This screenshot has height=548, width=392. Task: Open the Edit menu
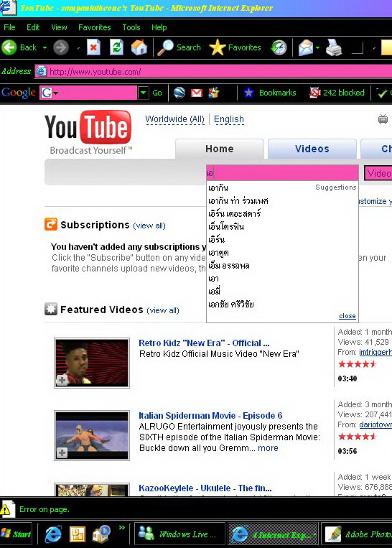(33, 27)
